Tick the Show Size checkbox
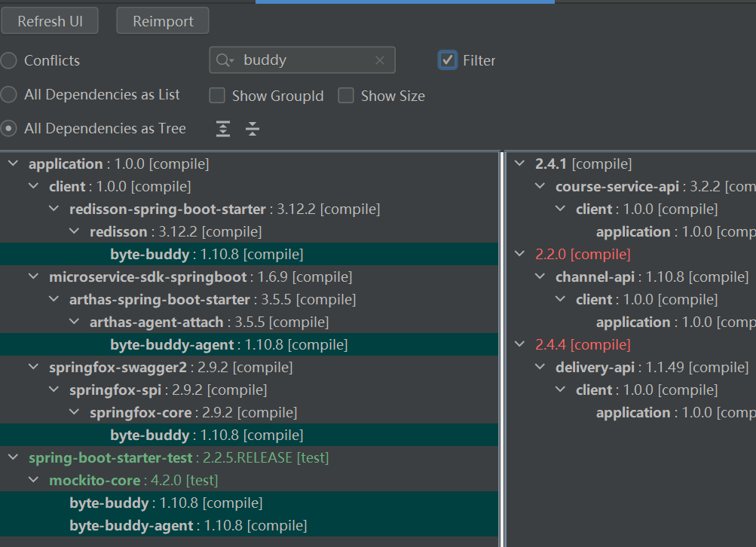The image size is (756, 547). coord(346,96)
